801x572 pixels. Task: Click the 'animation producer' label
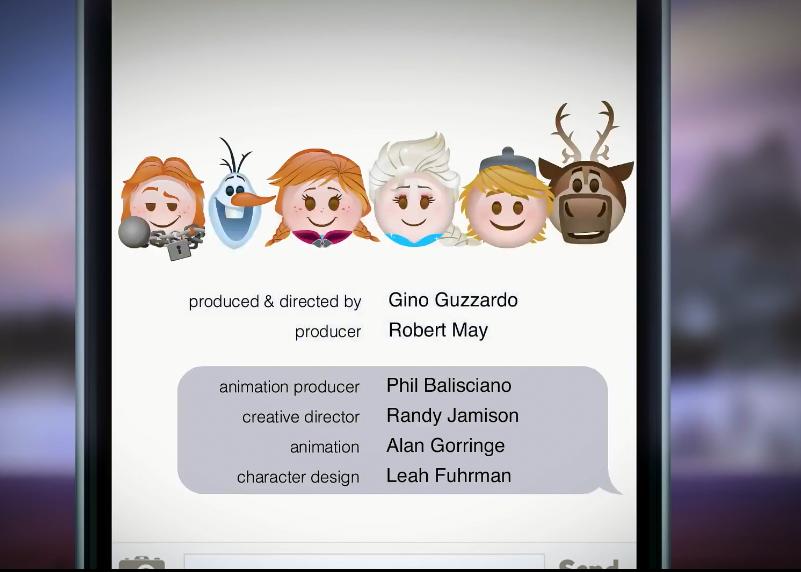point(289,387)
